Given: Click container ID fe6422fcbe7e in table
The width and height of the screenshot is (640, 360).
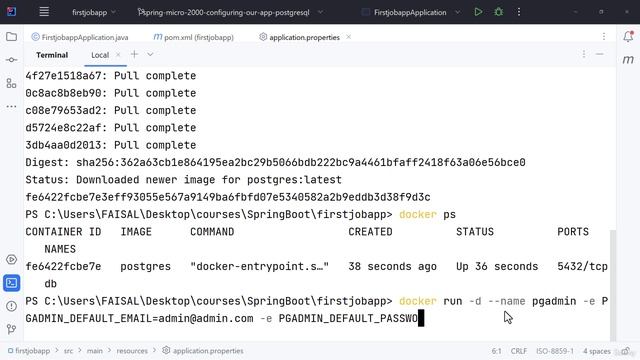Looking at the screenshot, I should (63, 267).
